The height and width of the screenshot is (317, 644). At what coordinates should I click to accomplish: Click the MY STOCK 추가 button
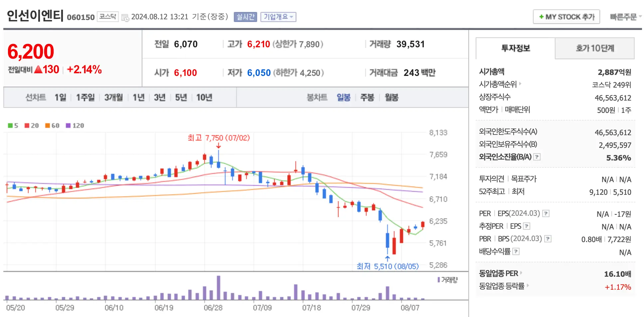(566, 16)
